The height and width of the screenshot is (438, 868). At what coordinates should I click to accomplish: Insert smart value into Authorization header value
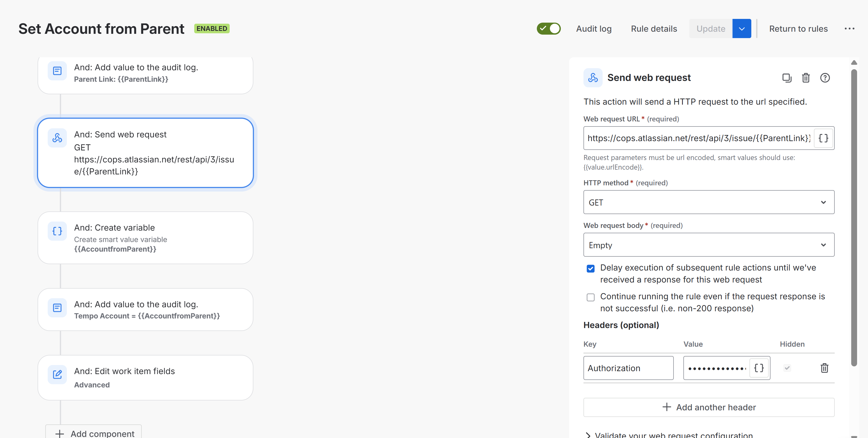pyautogui.click(x=759, y=368)
